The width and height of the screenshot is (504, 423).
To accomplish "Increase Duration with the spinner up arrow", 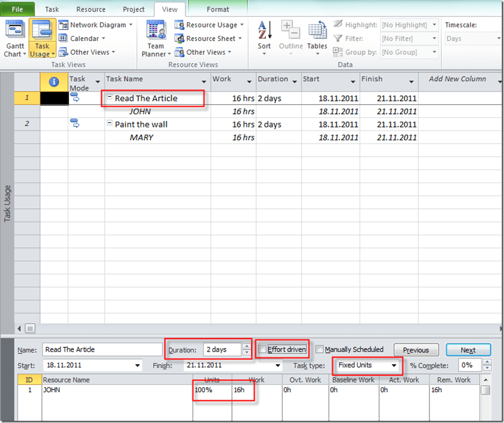I will pyautogui.click(x=246, y=346).
